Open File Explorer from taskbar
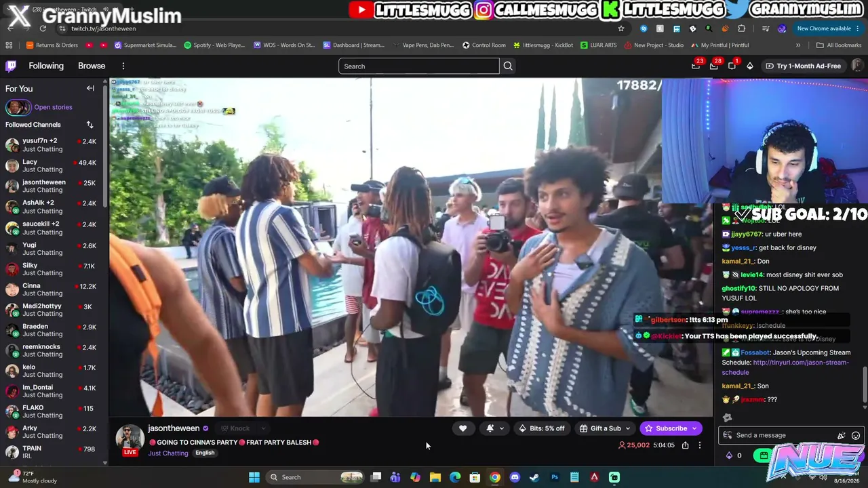This screenshot has height=488, width=868. (435, 477)
